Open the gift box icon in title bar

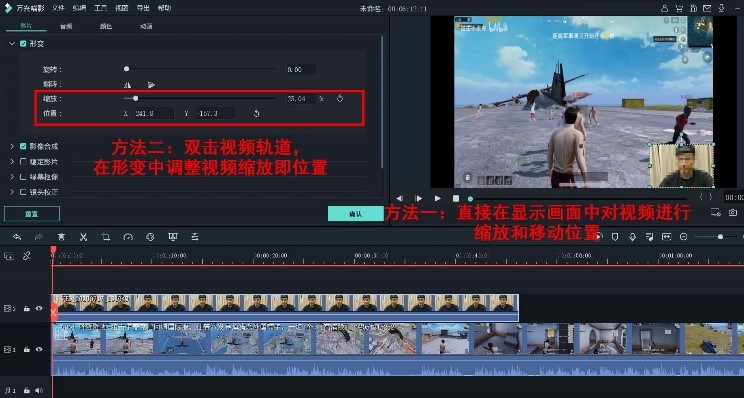pos(693,8)
